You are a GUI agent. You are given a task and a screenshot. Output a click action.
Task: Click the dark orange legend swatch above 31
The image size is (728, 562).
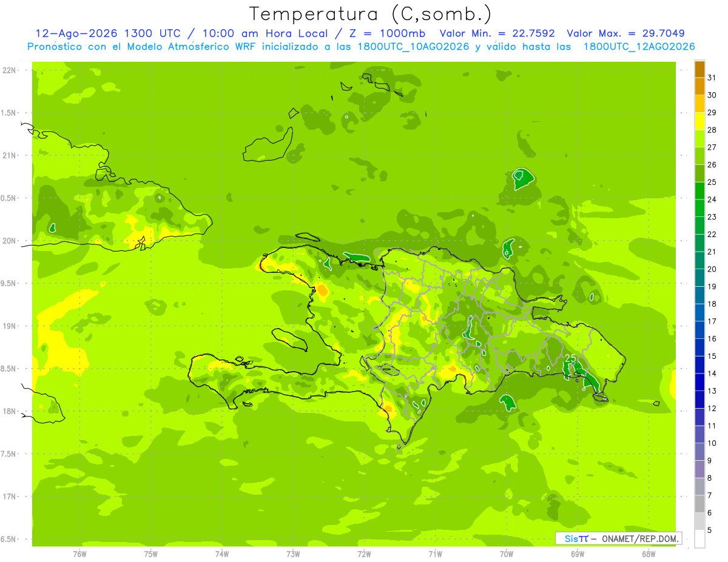(699, 69)
